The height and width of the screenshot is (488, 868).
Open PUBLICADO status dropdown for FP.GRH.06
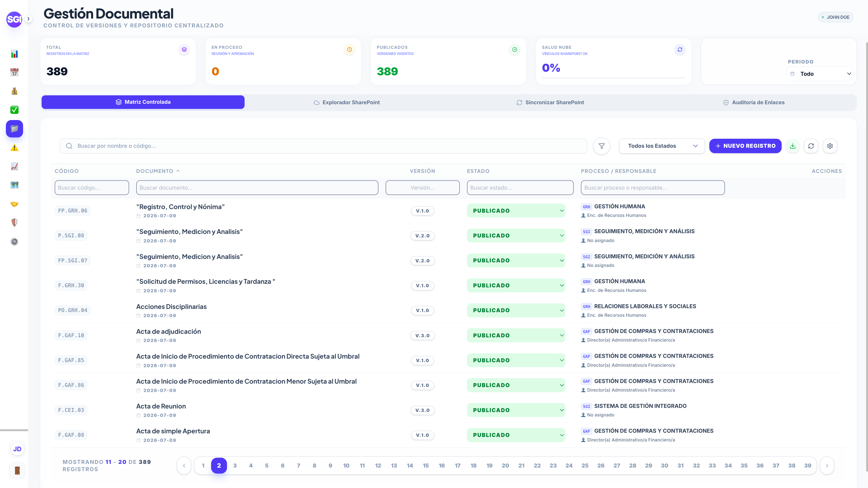tap(516, 211)
